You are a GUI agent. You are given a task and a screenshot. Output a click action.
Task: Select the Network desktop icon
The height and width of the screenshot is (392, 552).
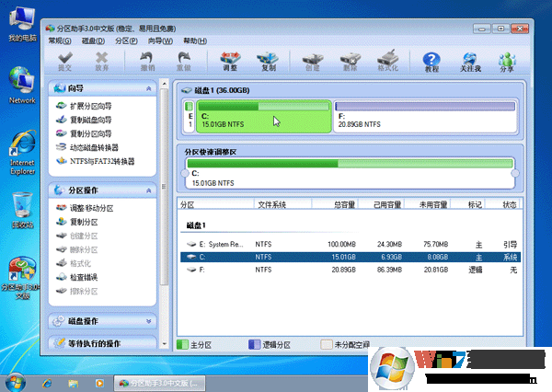point(22,86)
